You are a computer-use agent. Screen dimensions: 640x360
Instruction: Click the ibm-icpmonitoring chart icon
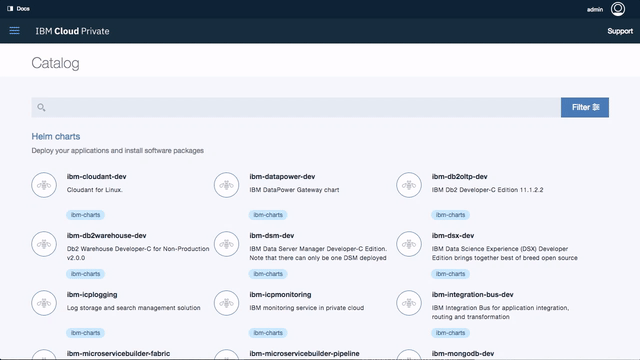[x=226, y=303]
